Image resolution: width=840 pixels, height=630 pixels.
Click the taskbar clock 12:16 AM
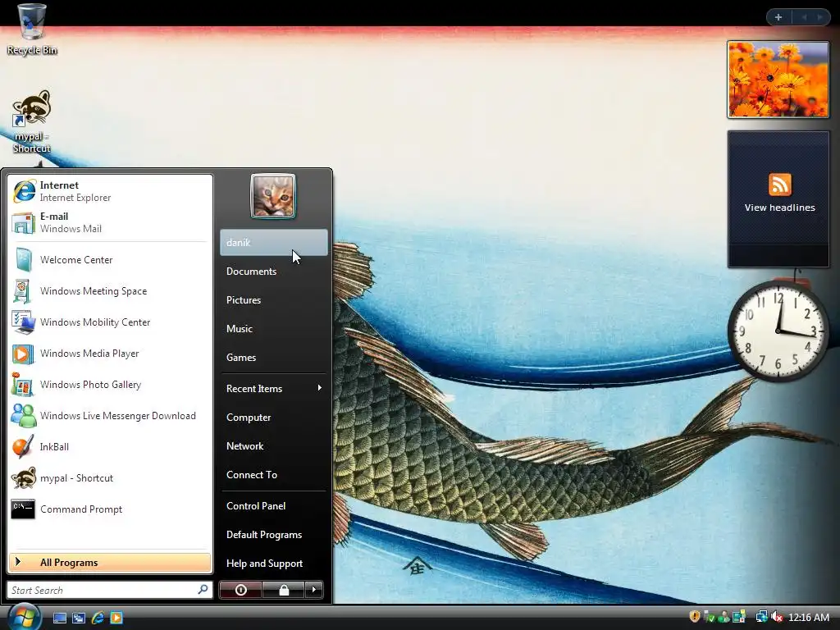[x=808, y=618]
